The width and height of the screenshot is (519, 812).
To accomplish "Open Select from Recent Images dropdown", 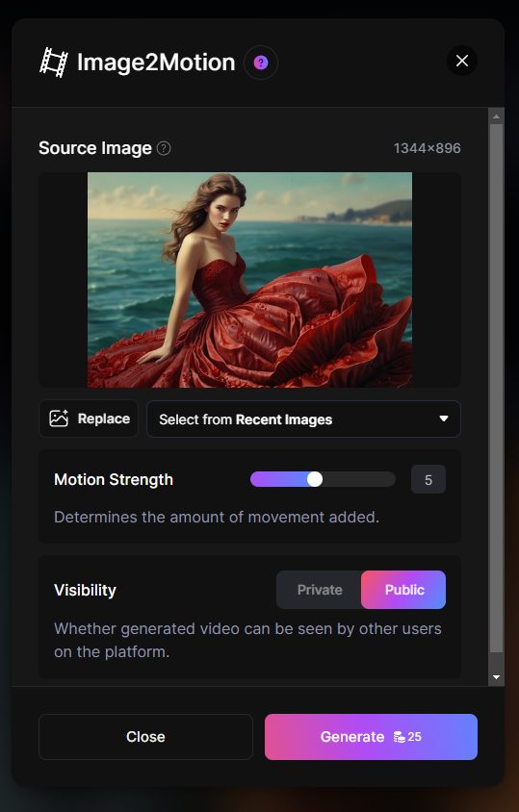I will tap(304, 419).
